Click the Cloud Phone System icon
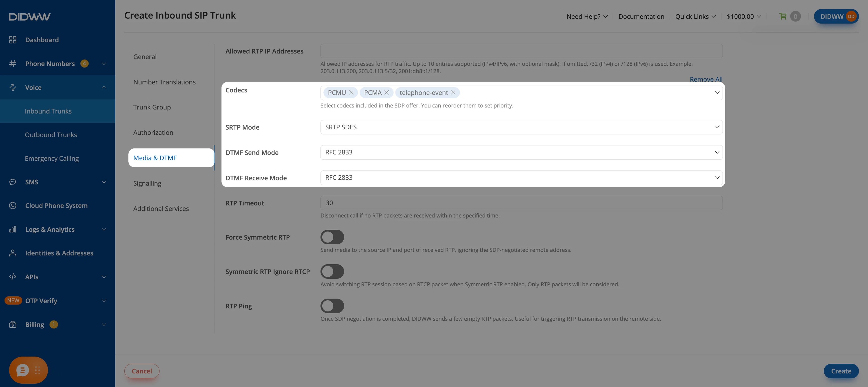868x387 pixels. [12, 206]
